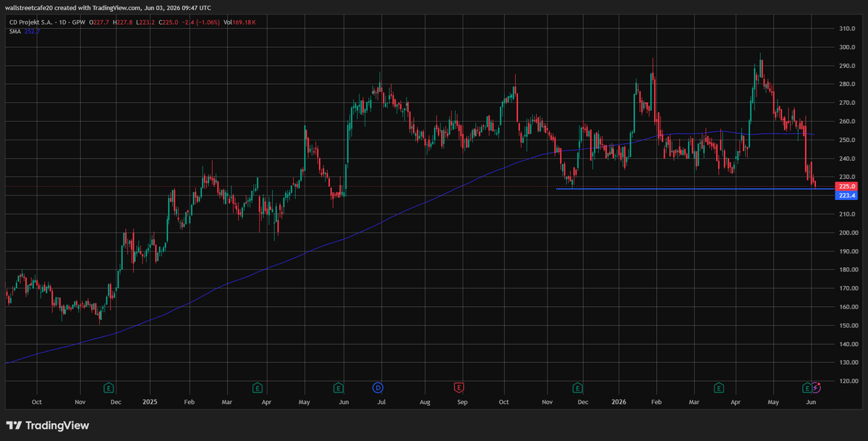The height and width of the screenshot is (441, 868).
Task: Open the red earnings marker near Sep
Action: point(458,388)
